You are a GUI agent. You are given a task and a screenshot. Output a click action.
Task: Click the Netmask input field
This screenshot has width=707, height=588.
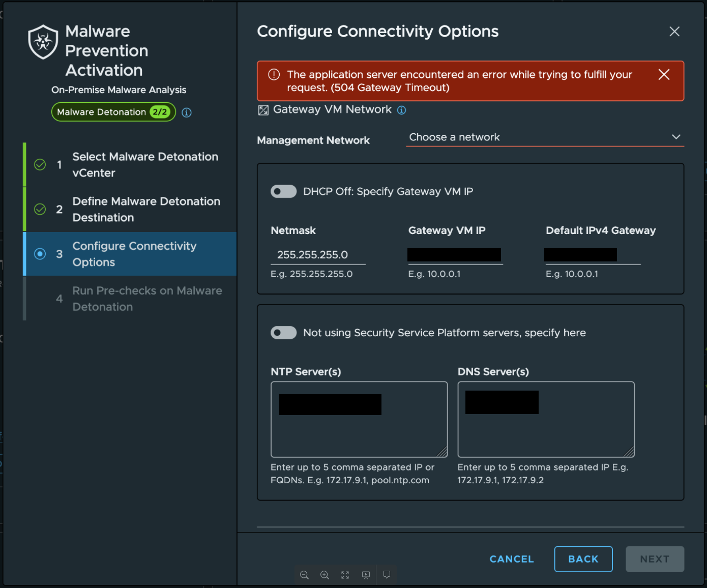[x=318, y=255]
